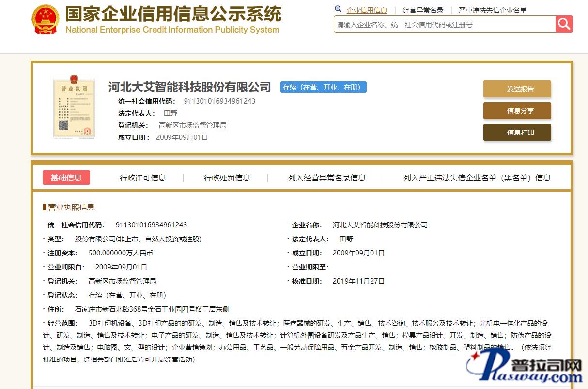This screenshot has height=389, width=588.
Task: Focus the enterprise name search field
Action: 444,24
